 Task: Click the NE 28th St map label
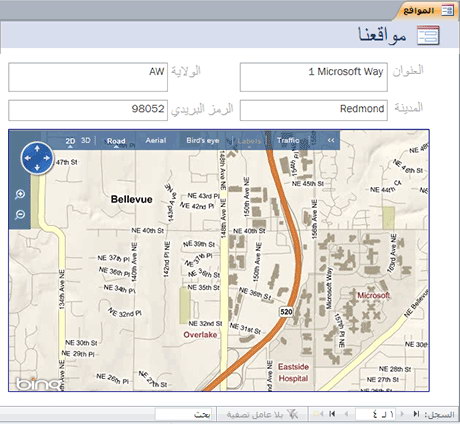point(395,369)
